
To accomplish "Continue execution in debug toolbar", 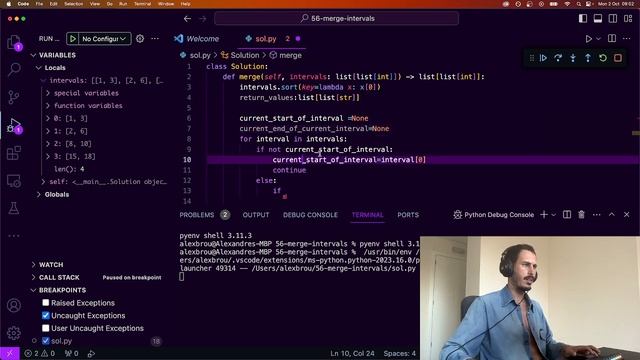I will click(x=543, y=58).
